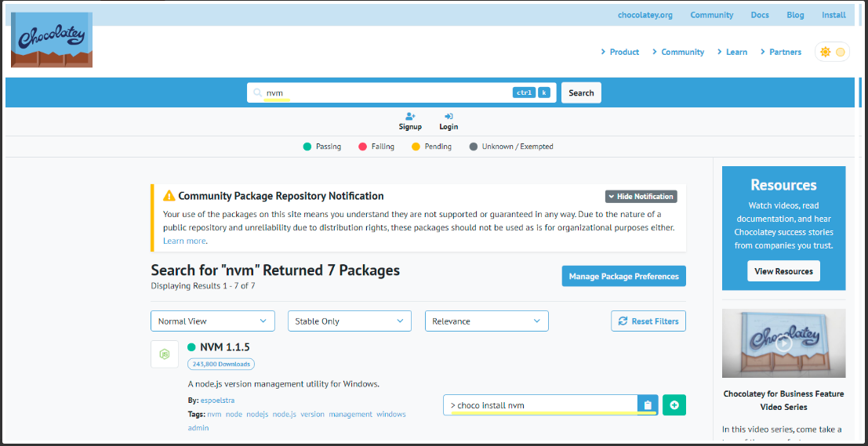Expand the Learn menu
Viewport: 868px width, 446px height.
pyautogui.click(x=732, y=52)
